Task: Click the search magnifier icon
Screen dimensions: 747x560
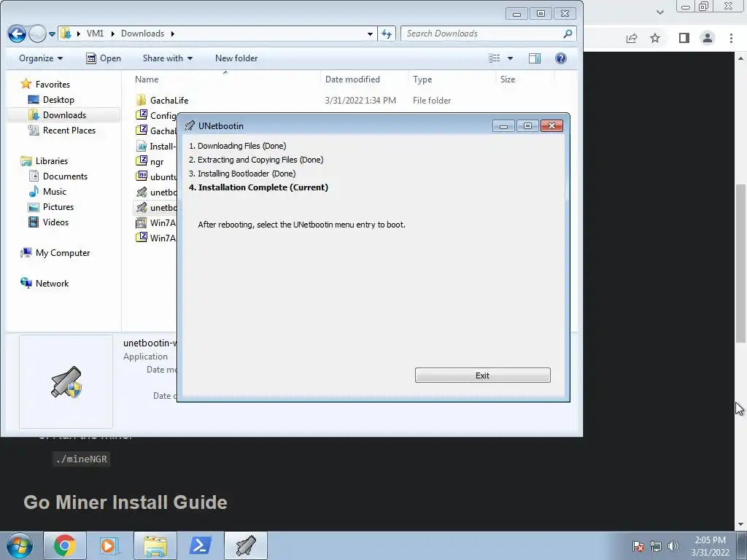Action: click(568, 34)
